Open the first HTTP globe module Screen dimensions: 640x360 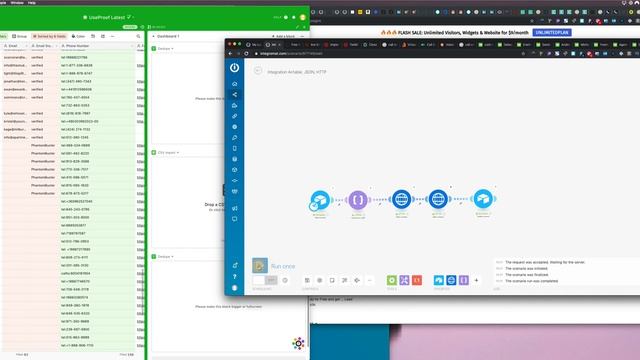pos(401,199)
